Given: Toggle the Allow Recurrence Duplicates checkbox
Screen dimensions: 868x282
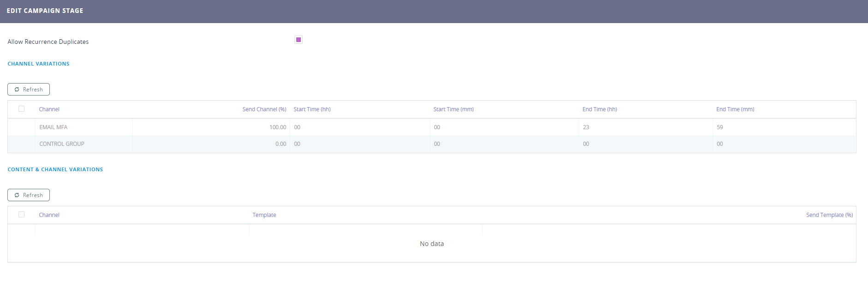Looking at the screenshot, I should pyautogui.click(x=299, y=40).
